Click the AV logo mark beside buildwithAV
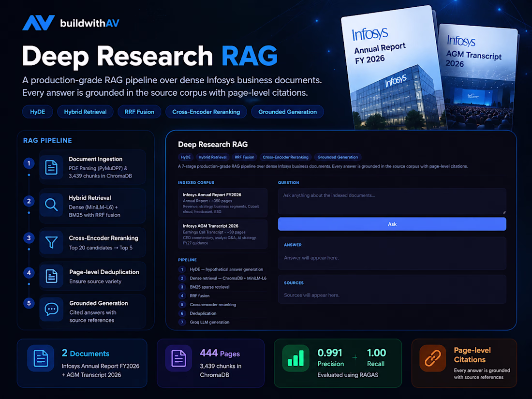The width and height of the screenshot is (532, 399). pos(38,23)
